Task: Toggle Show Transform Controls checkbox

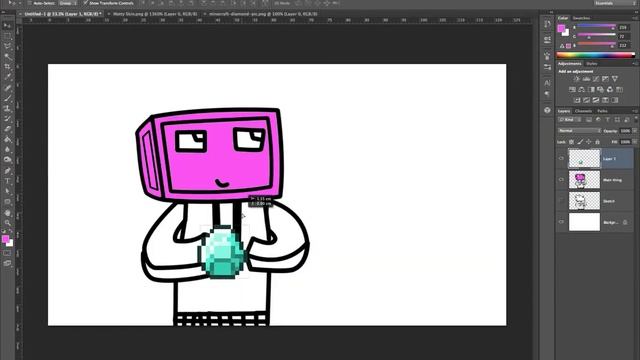Action: click(85, 3)
